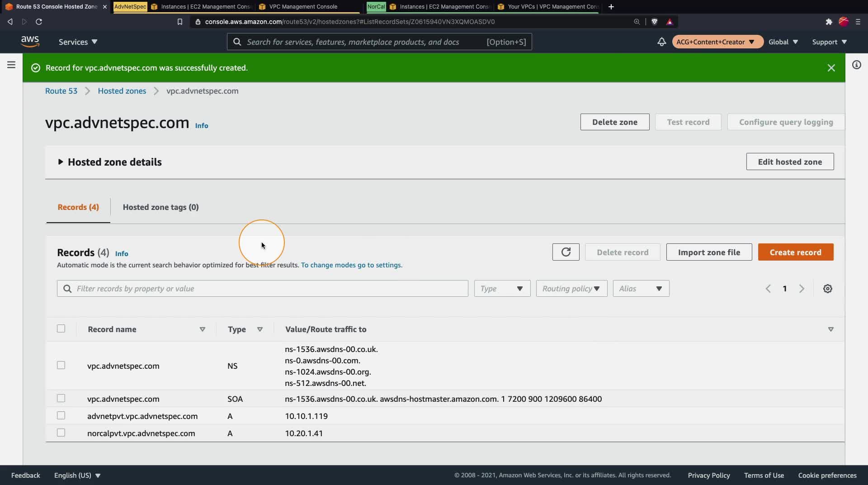Go to previous records page
The width and height of the screenshot is (868, 485).
click(x=768, y=289)
